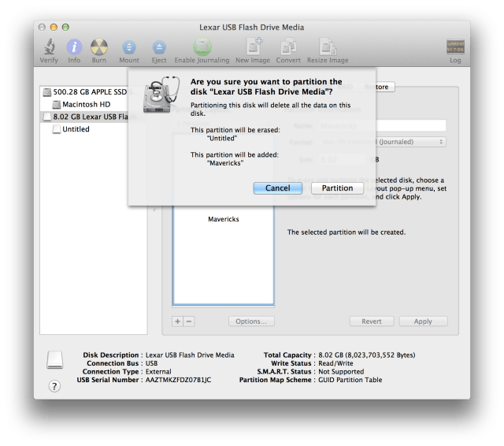
Task: Select the Untitled volume in sidebar
Action: click(76, 129)
